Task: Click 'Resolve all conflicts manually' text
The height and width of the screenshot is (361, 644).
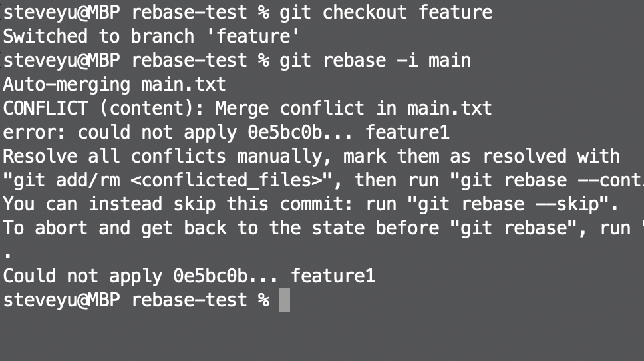Action: [162, 157]
